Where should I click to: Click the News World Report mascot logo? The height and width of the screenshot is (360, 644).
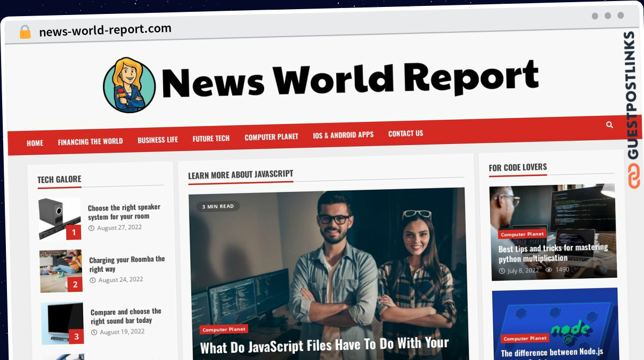tap(129, 85)
